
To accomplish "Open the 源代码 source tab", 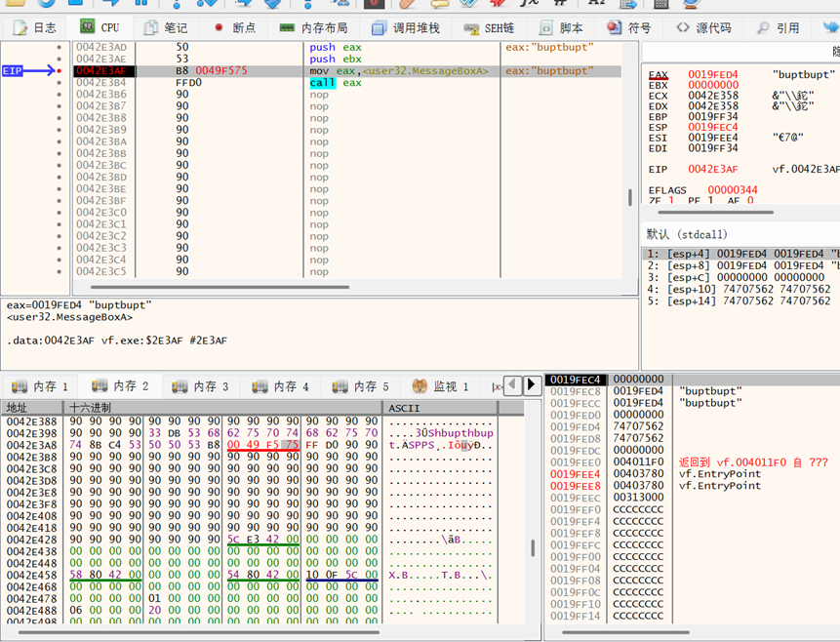I will click(703, 28).
